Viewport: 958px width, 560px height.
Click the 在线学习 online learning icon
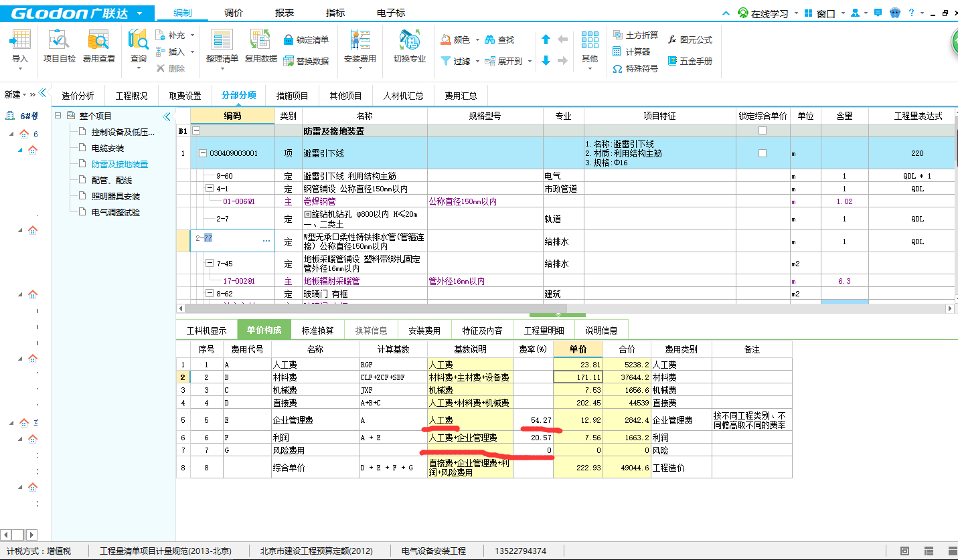point(742,13)
